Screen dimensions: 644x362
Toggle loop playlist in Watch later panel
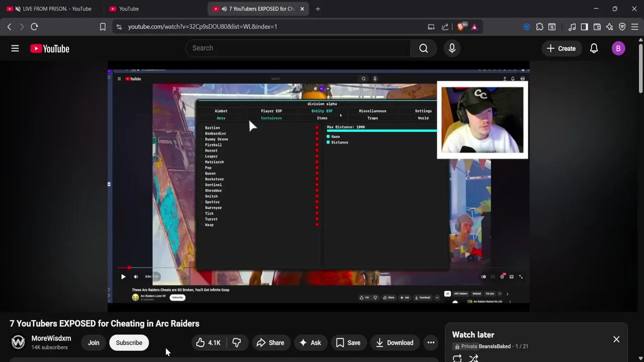click(x=457, y=358)
